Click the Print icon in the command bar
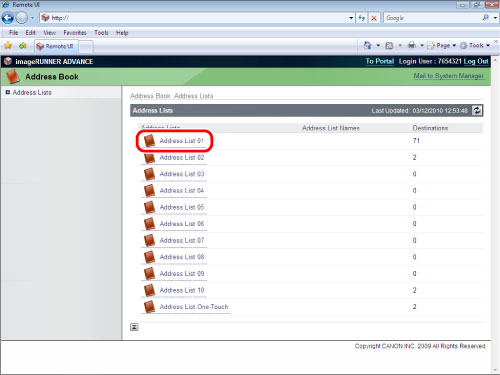The height and width of the screenshot is (375, 500). click(412, 45)
